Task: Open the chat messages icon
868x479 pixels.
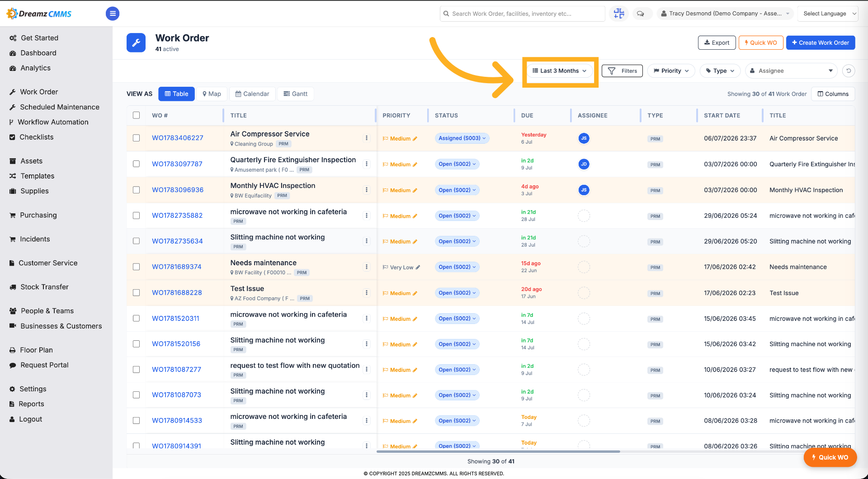Action: point(641,14)
